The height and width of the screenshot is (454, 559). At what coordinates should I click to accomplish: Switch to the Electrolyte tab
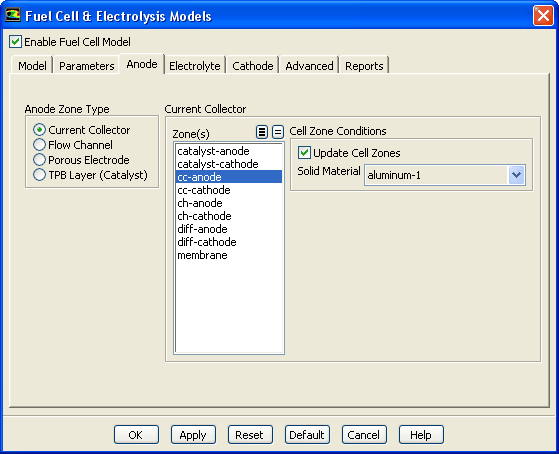tap(195, 66)
